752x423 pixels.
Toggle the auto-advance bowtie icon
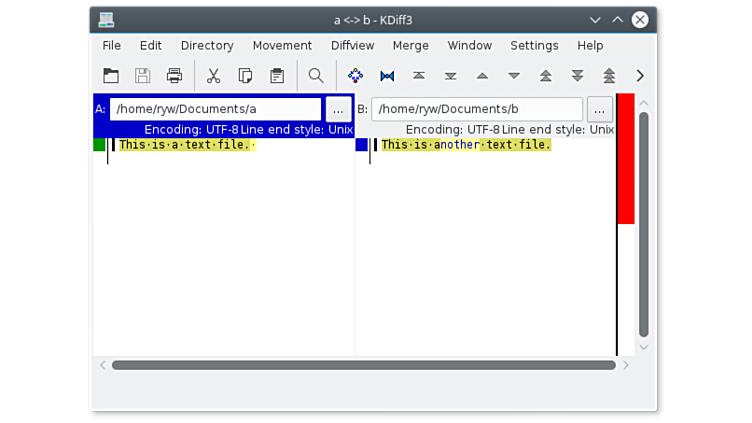387,76
